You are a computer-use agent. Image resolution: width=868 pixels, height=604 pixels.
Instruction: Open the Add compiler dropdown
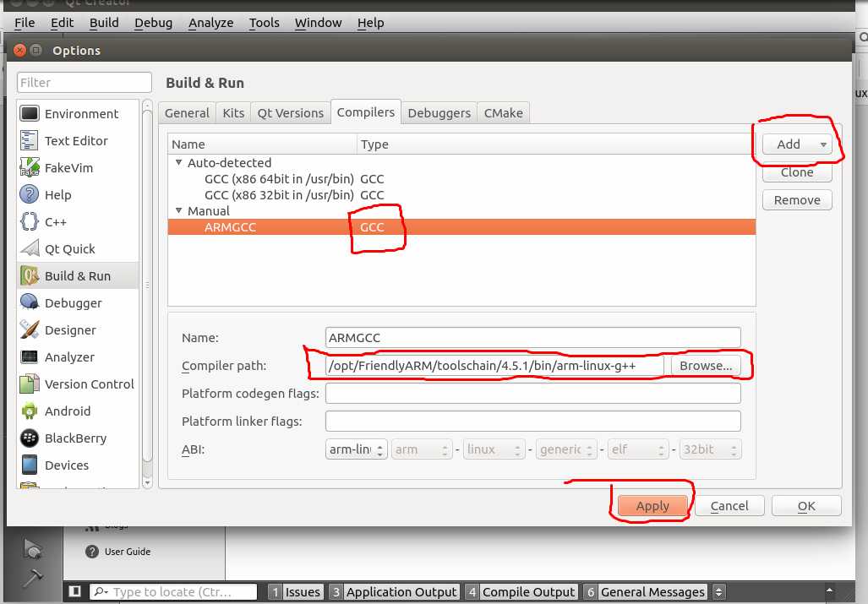[x=797, y=144]
